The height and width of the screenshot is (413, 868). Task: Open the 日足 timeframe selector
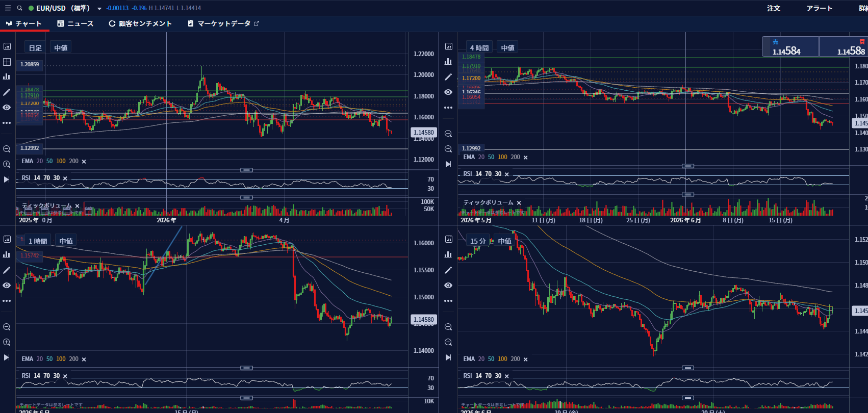(35, 47)
